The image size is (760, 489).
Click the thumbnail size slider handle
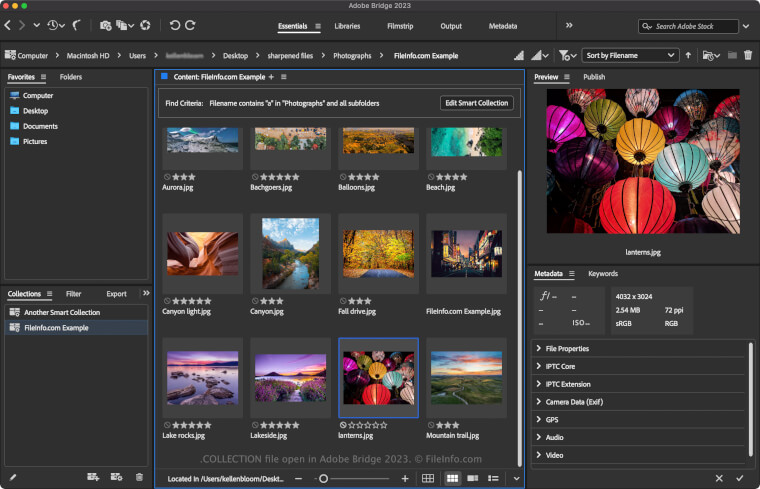pos(323,479)
